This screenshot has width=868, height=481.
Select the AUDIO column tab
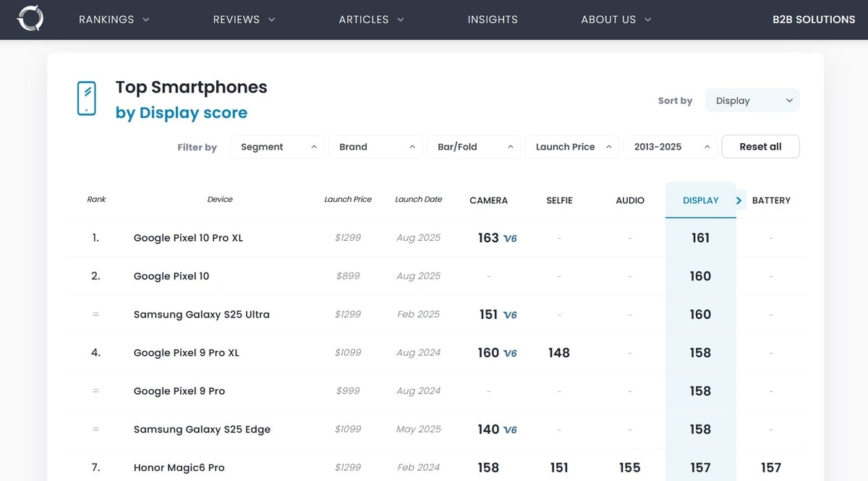pos(630,200)
